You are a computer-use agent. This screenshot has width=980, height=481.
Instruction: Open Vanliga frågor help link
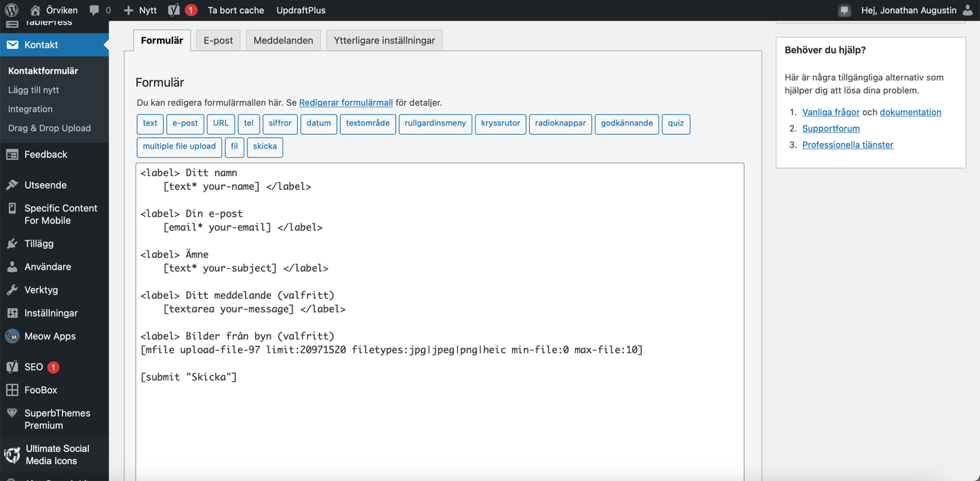click(x=831, y=112)
